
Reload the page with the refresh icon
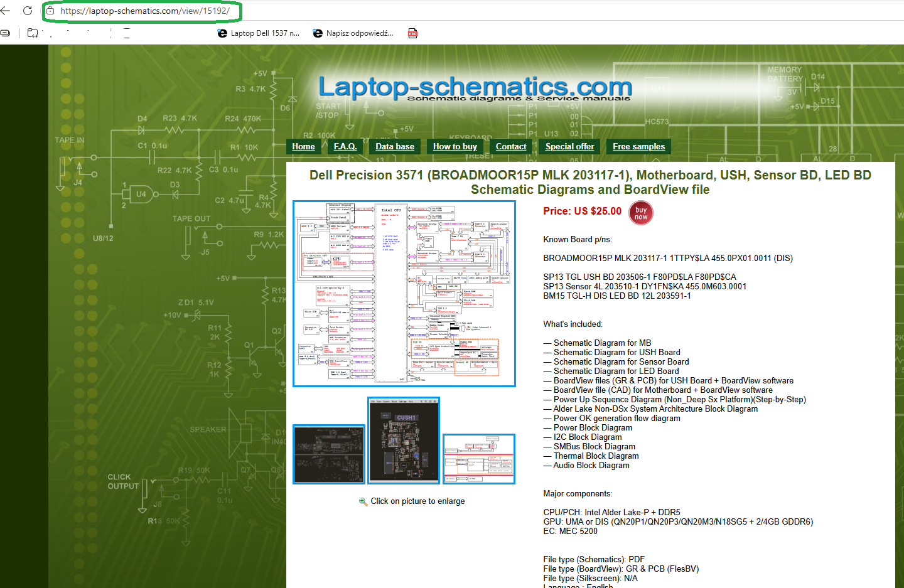(28, 11)
